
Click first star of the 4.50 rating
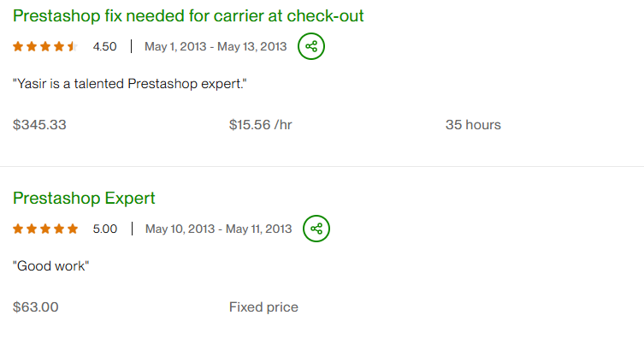tap(18, 46)
